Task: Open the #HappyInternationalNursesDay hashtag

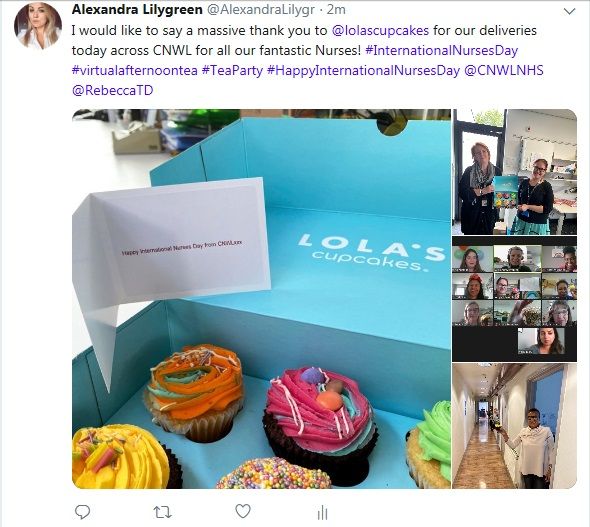Action: [363, 70]
